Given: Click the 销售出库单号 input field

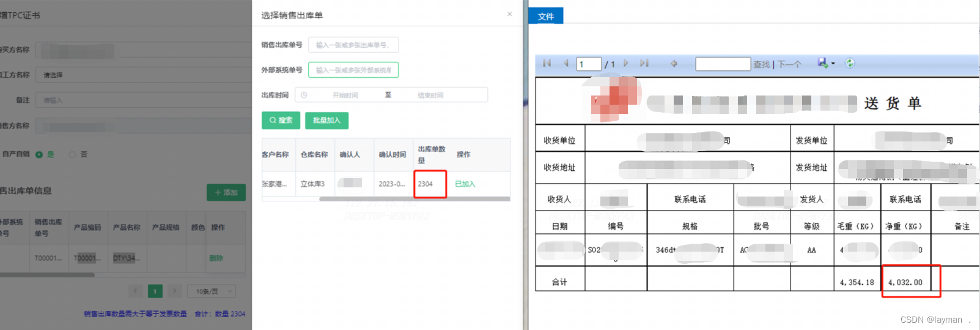Looking at the screenshot, I should click(353, 45).
